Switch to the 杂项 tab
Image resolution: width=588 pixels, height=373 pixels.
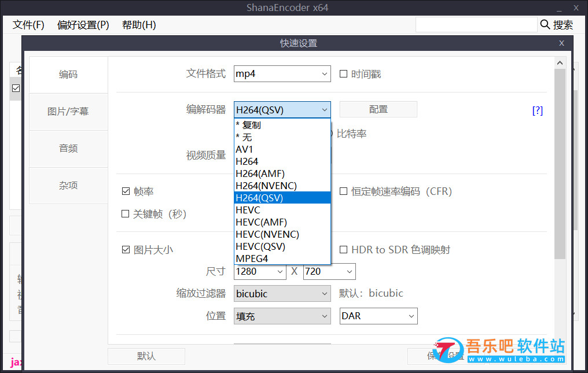[x=68, y=185]
